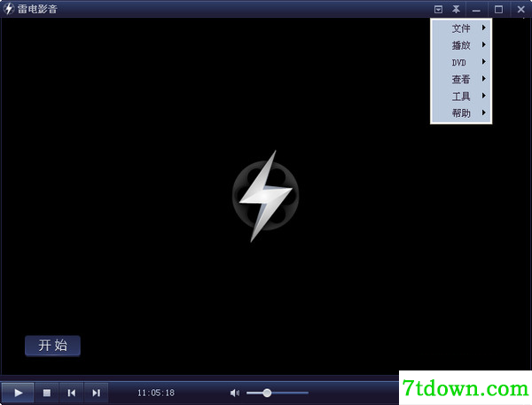Skip to the previous track
The image size is (532, 405).
click(71, 393)
